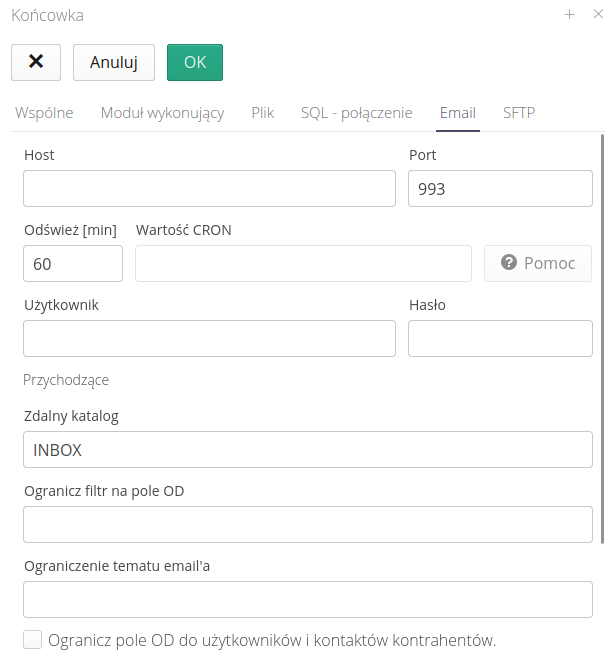The height and width of the screenshot is (664, 608).
Task: Click the X discard icon button
Action: 36,62
